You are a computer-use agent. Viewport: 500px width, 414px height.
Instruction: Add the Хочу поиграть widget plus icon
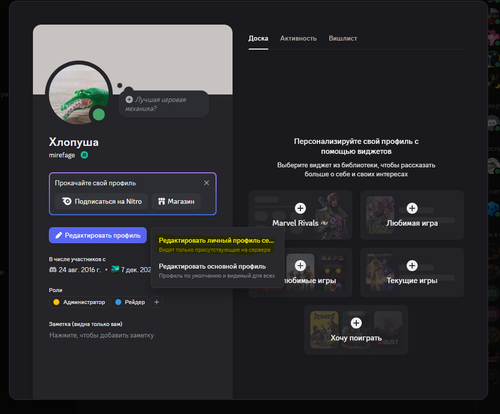point(356,323)
